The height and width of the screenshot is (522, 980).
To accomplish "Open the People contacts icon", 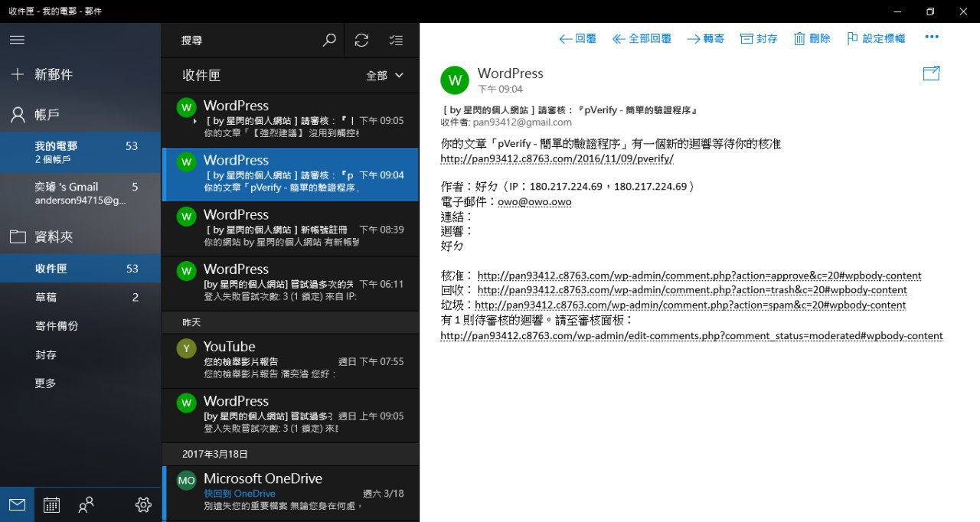I will click(x=87, y=504).
